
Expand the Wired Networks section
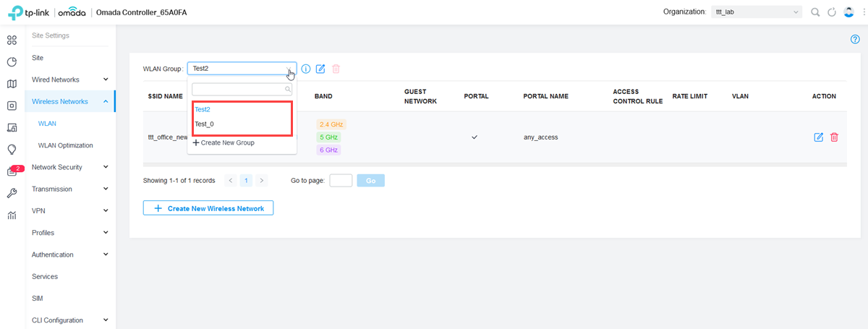pyautogui.click(x=69, y=80)
